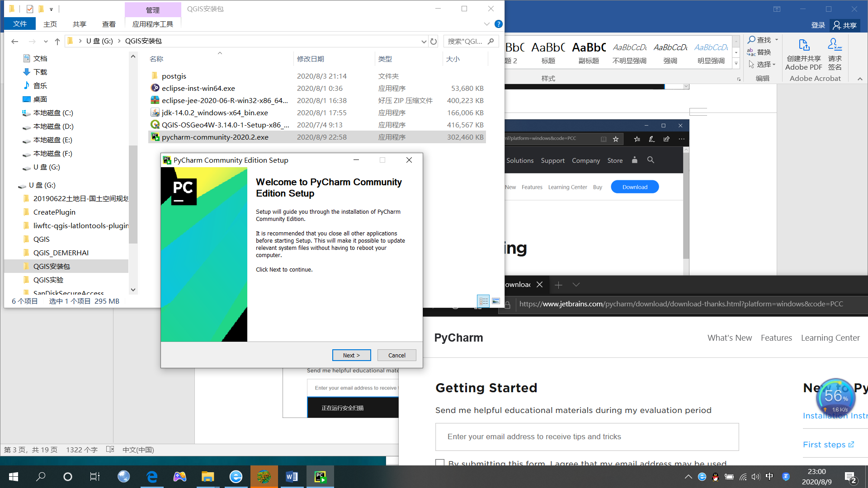Open recent locations dropdown in Explorer
868x488 pixels.
(x=46, y=41)
